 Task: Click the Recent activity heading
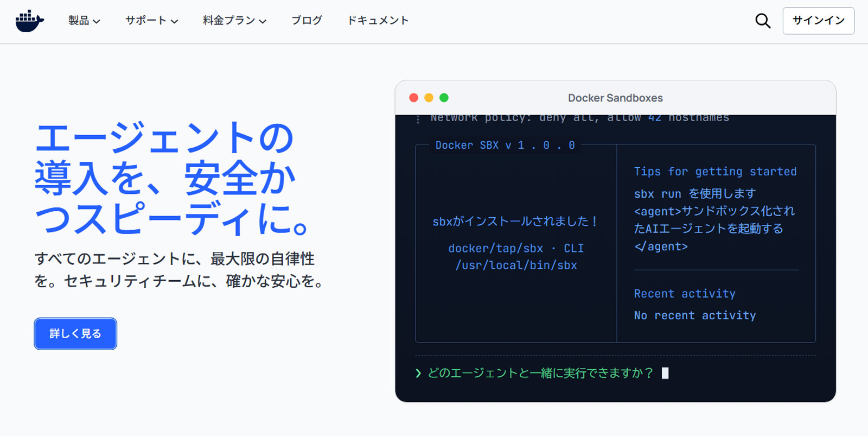[x=685, y=294]
